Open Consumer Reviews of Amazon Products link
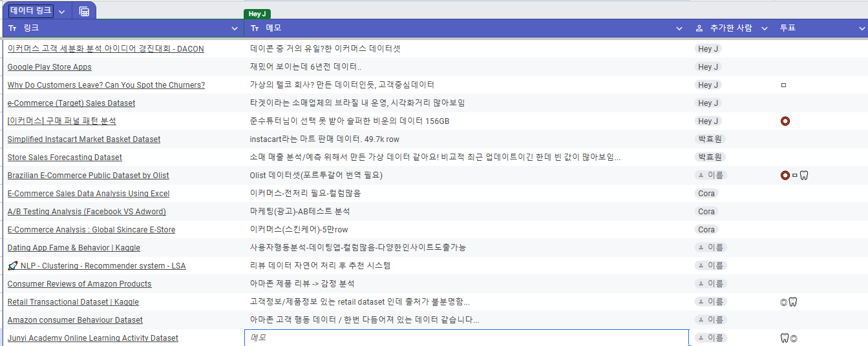 pyautogui.click(x=79, y=284)
